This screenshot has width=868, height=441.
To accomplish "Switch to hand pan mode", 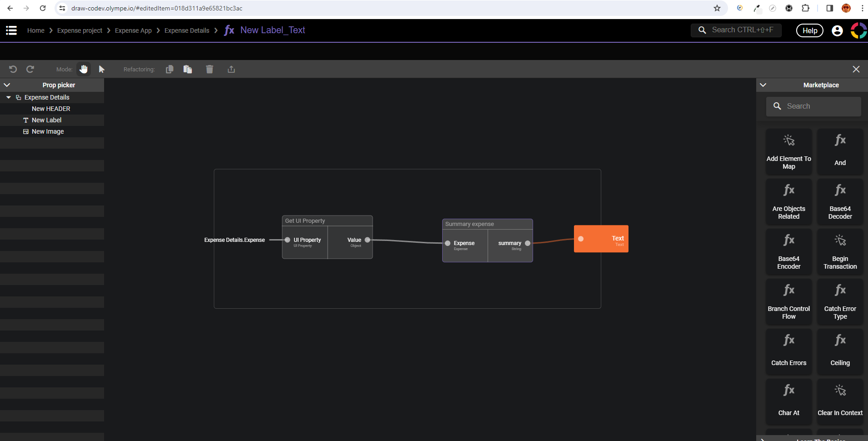I will (84, 69).
